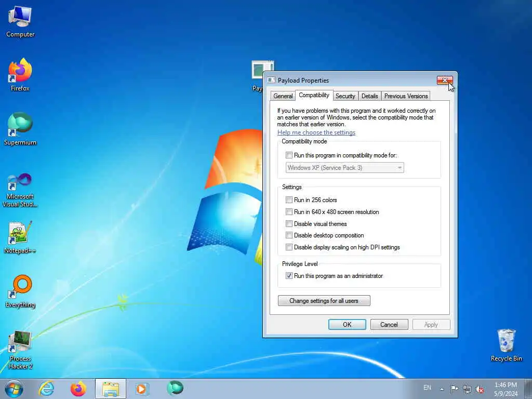Select the Supermium desktop shortcut

pyautogui.click(x=20, y=129)
